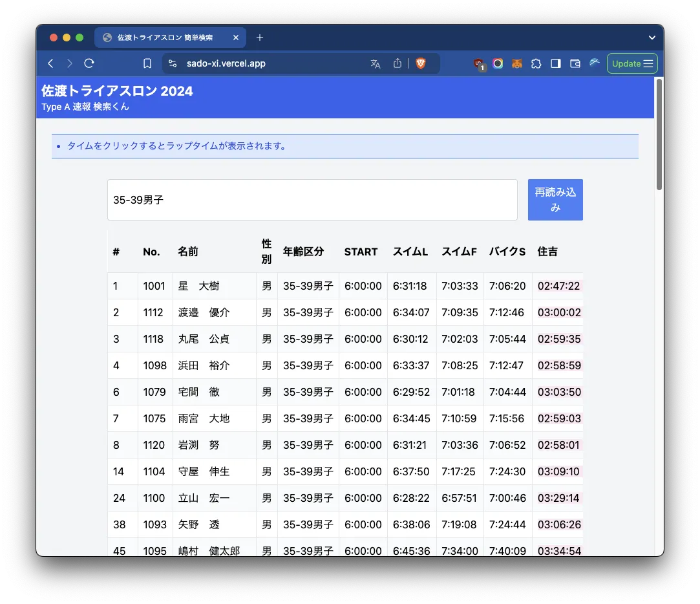Focus the search field containing 35-39男子

point(312,200)
